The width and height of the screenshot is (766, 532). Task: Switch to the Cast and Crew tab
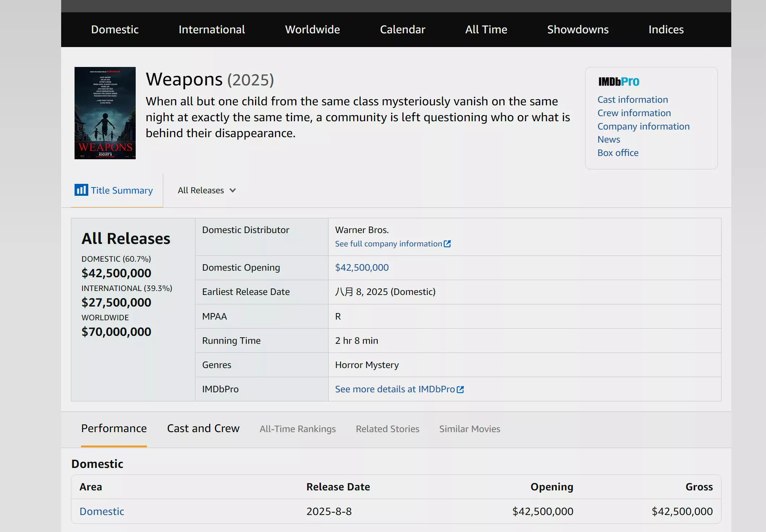[x=203, y=428]
